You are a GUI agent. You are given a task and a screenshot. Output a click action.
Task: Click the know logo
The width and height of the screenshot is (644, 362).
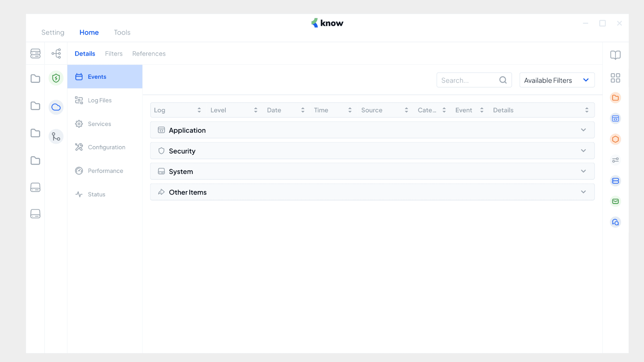click(327, 23)
